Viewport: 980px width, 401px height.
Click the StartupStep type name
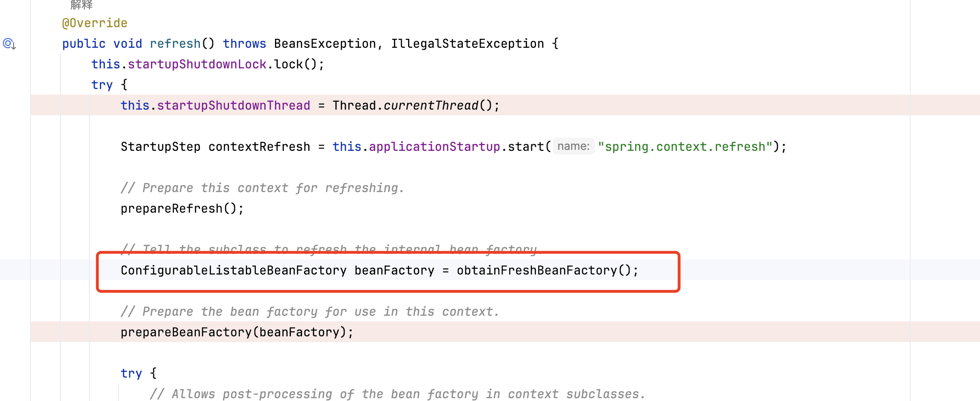tap(160, 147)
